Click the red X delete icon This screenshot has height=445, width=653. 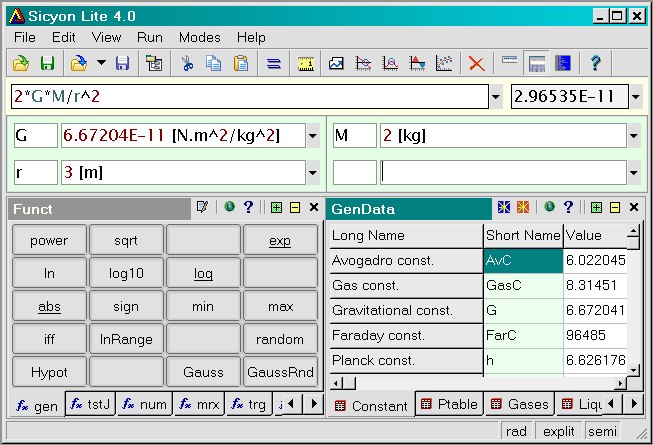click(x=476, y=64)
